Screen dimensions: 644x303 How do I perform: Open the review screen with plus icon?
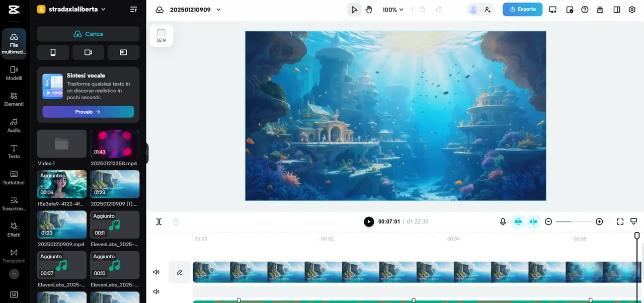pyautogui.click(x=553, y=10)
